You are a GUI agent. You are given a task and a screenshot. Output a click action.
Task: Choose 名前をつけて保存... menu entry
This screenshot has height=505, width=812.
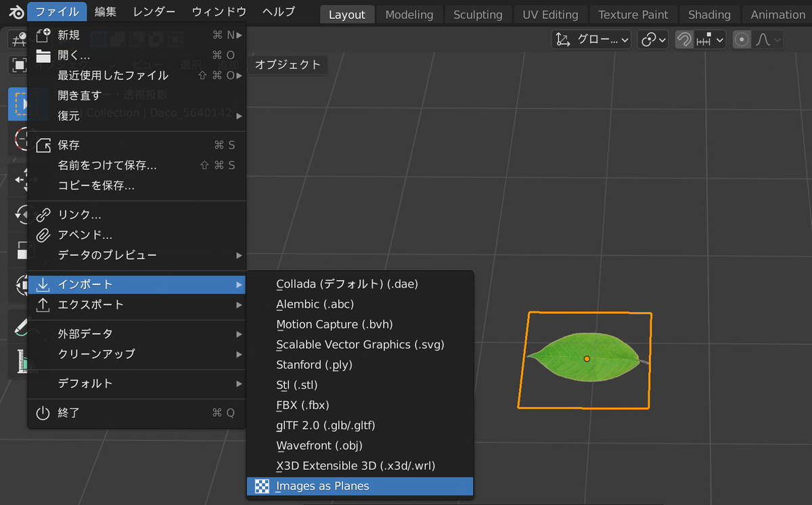pos(137,165)
